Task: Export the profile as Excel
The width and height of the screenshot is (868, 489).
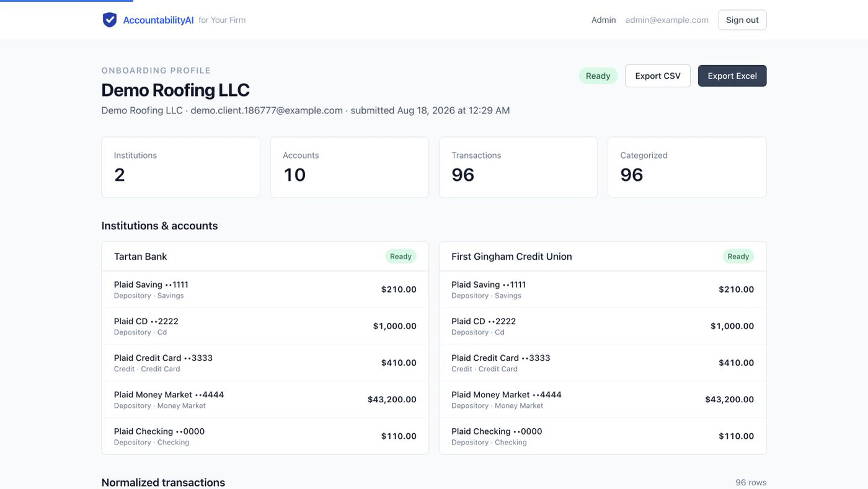Action: (732, 76)
